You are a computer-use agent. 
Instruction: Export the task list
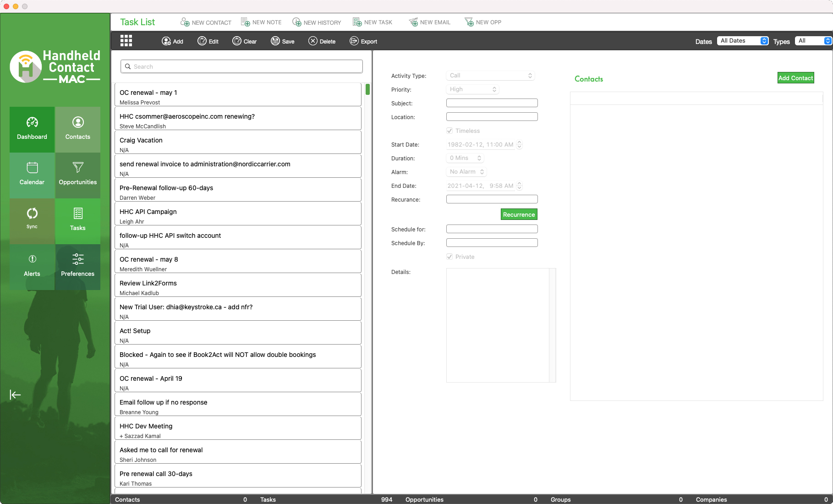pos(363,41)
